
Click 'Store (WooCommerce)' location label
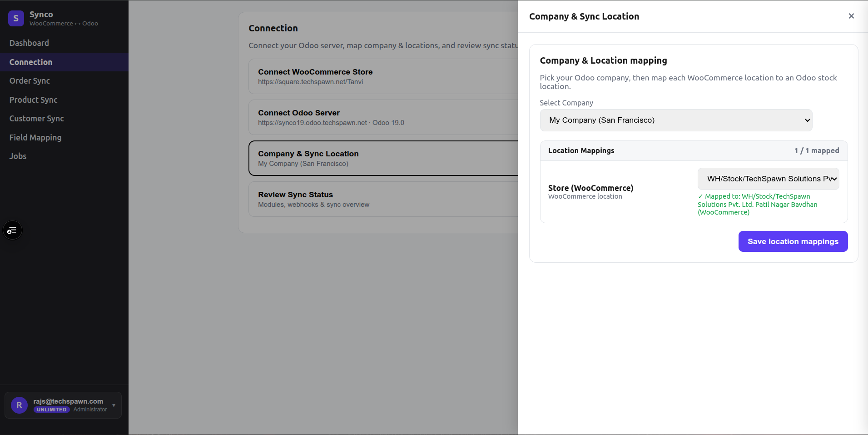click(x=590, y=188)
